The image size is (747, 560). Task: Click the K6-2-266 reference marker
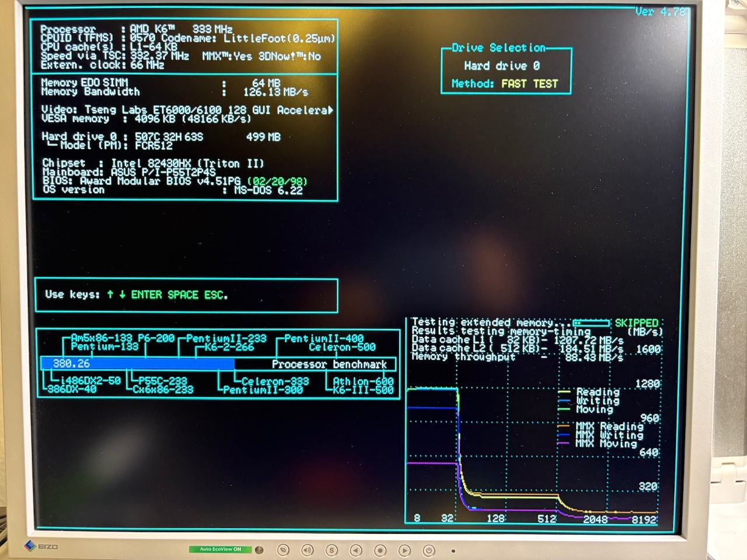pyautogui.click(x=229, y=347)
